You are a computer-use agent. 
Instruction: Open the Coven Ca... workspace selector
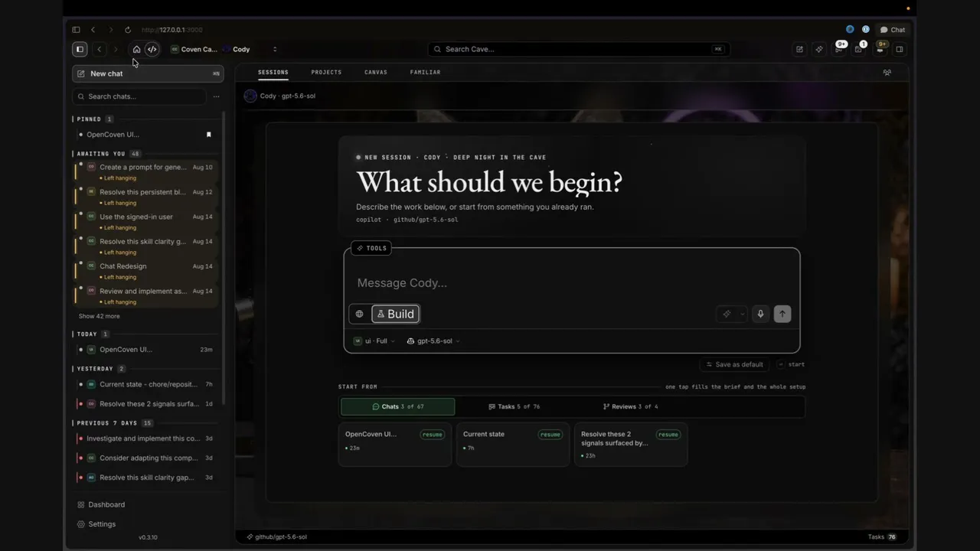pyautogui.click(x=194, y=49)
